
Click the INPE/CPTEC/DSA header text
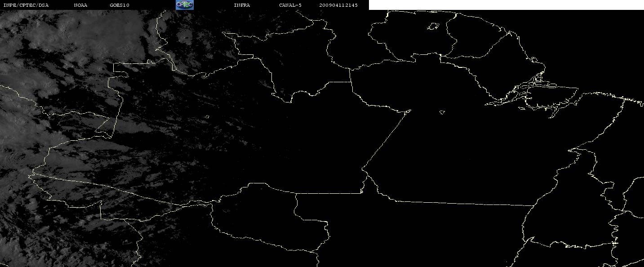point(26,5)
